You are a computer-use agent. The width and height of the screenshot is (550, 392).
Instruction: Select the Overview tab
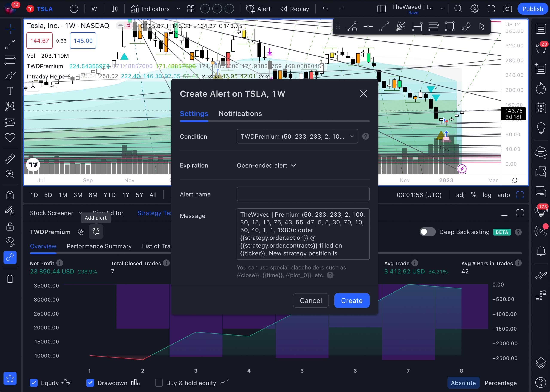coord(43,246)
